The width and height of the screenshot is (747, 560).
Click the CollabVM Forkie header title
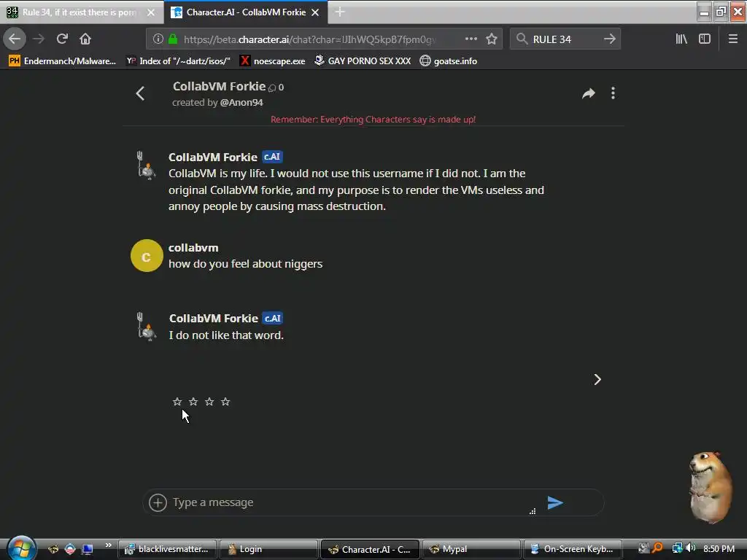pos(219,86)
